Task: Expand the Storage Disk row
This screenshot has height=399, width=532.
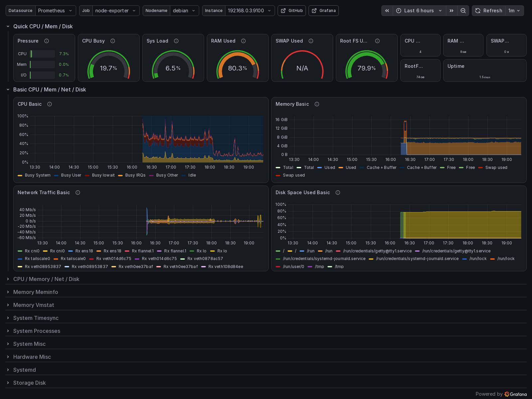Action: (x=30, y=383)
